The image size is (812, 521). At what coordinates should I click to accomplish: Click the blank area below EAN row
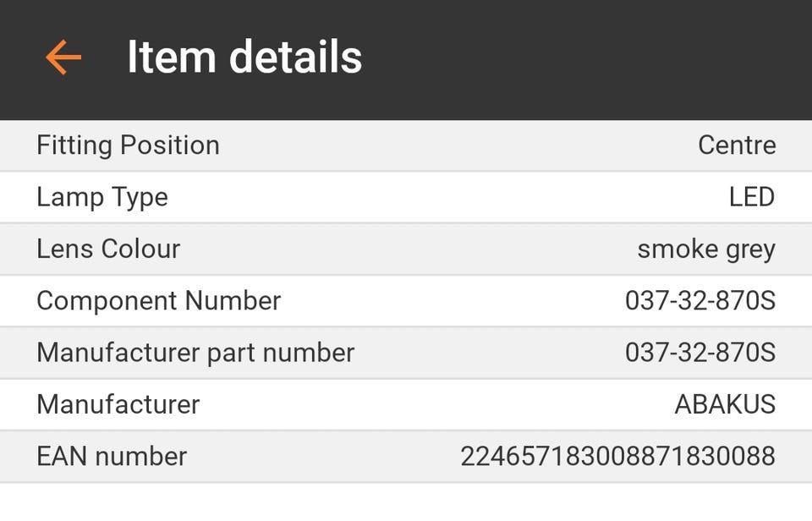pos(406,502)
